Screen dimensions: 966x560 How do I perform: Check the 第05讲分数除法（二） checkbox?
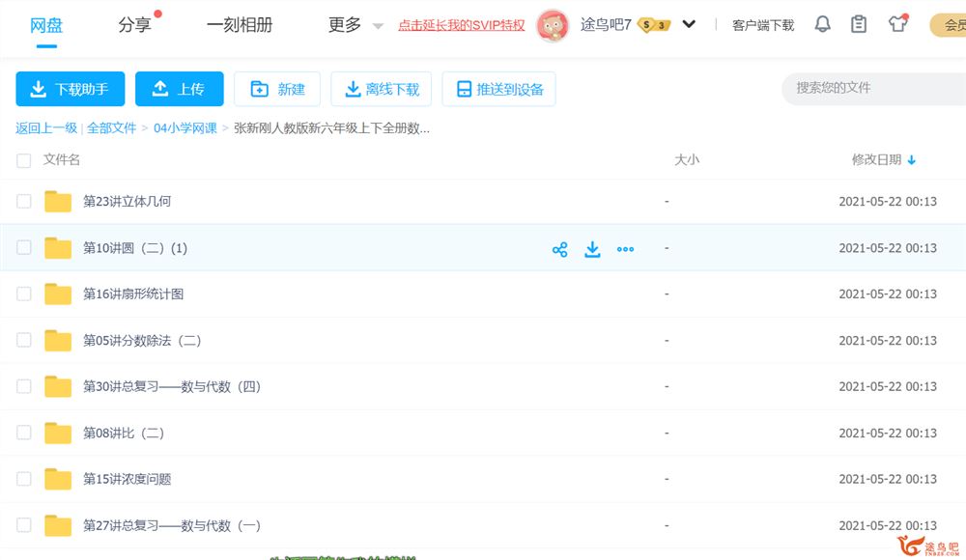(23, 340)
